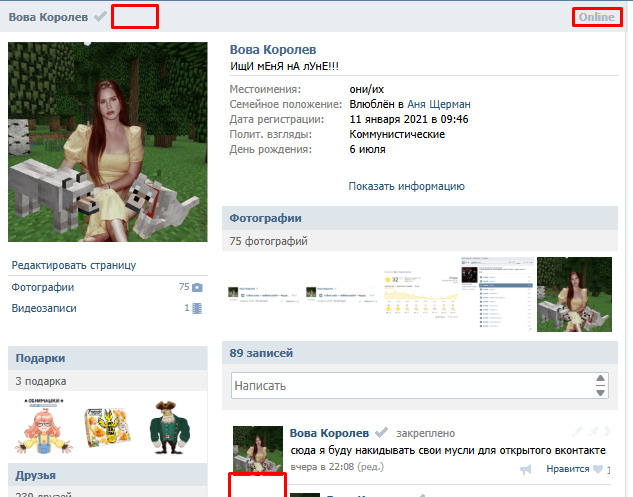This screenshot has height=497, width=633.
Task: Click the Подарки section header
Action: click(x=41, y=358)
